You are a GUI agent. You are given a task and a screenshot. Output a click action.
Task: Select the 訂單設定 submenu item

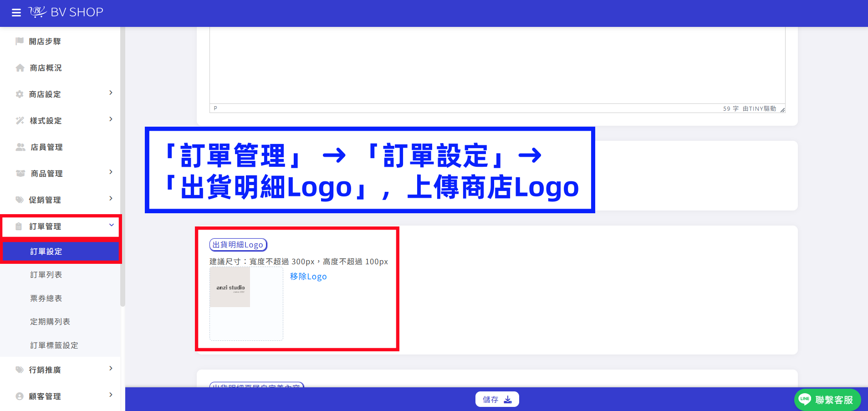point(61,252)
